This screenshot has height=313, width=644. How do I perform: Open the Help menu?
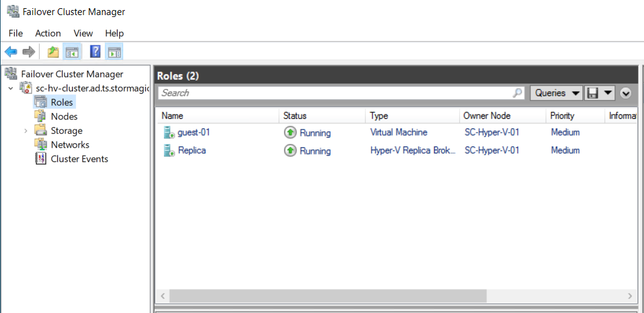coord(114,33)
